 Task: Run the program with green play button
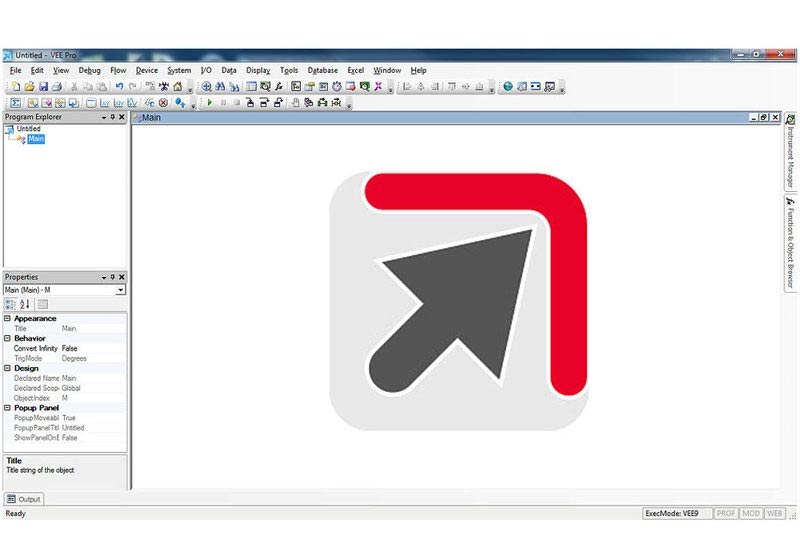coord(210,103)
